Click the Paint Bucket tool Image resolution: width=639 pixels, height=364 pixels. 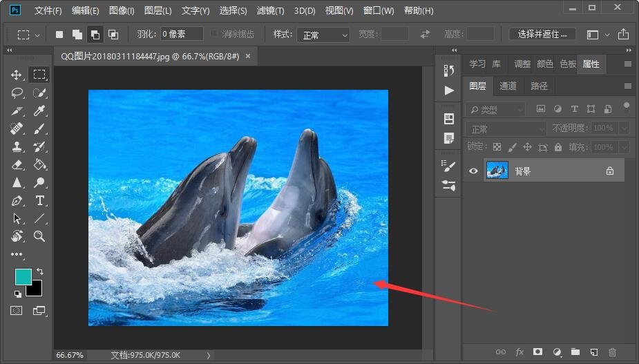(x=40, y=164)
